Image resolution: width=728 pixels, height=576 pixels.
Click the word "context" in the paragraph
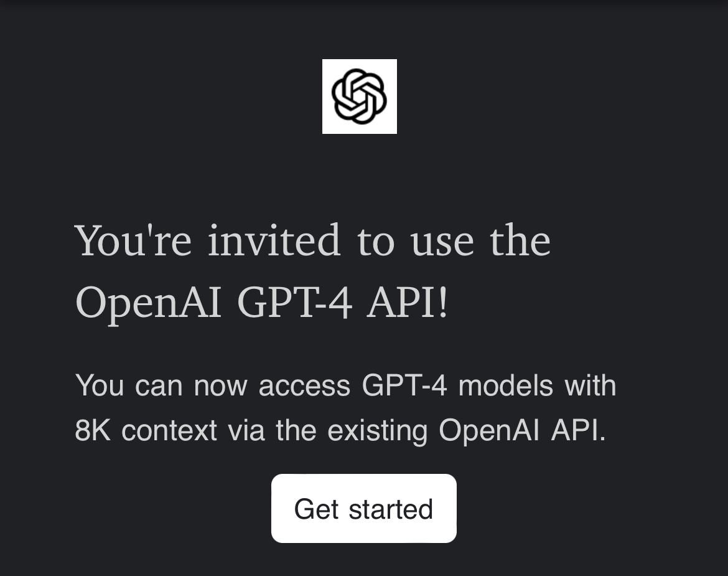pos(169,431)
